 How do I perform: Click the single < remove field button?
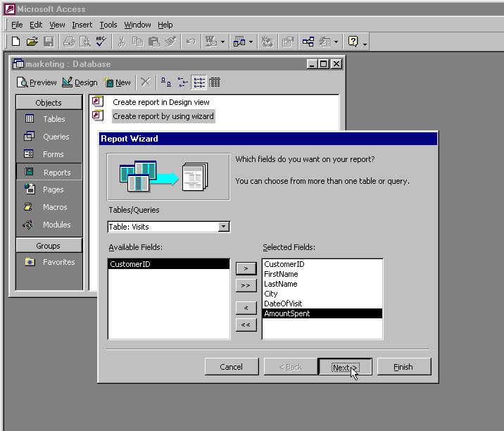pyautogui.click(x=246, y=308)
